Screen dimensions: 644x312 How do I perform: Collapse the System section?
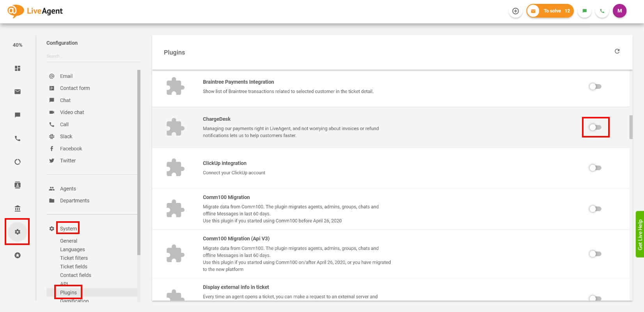68,229
